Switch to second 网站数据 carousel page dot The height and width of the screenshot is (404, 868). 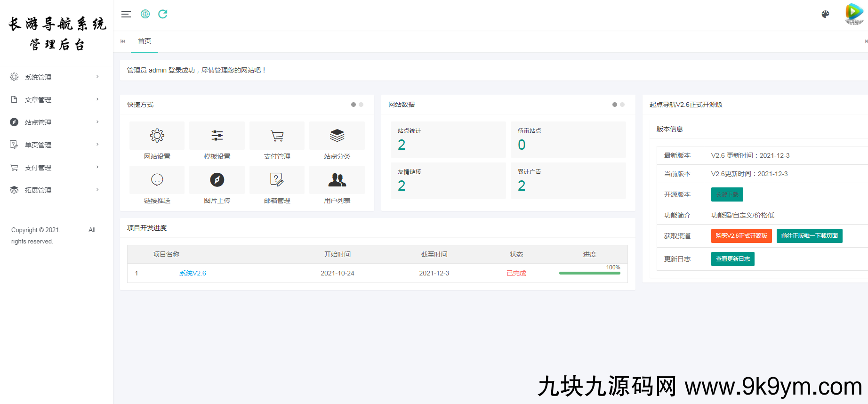[622, 105]
